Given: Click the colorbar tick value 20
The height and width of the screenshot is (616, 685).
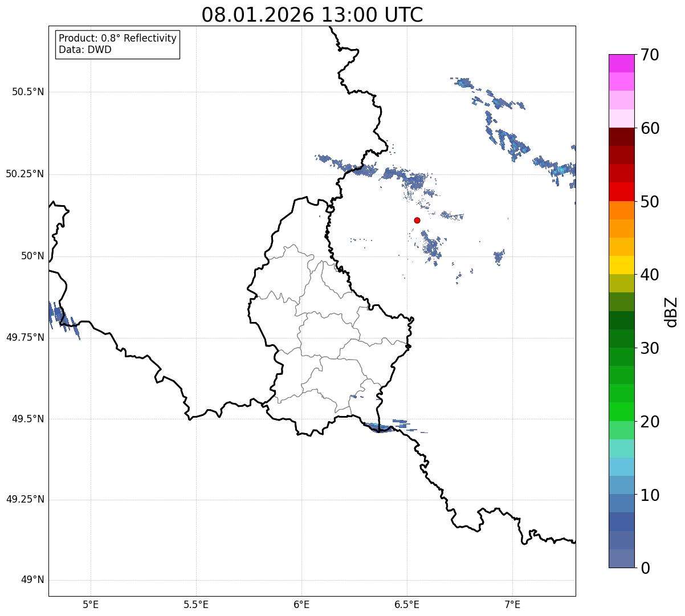Looking at the screenshot, I should pos(650,422).
